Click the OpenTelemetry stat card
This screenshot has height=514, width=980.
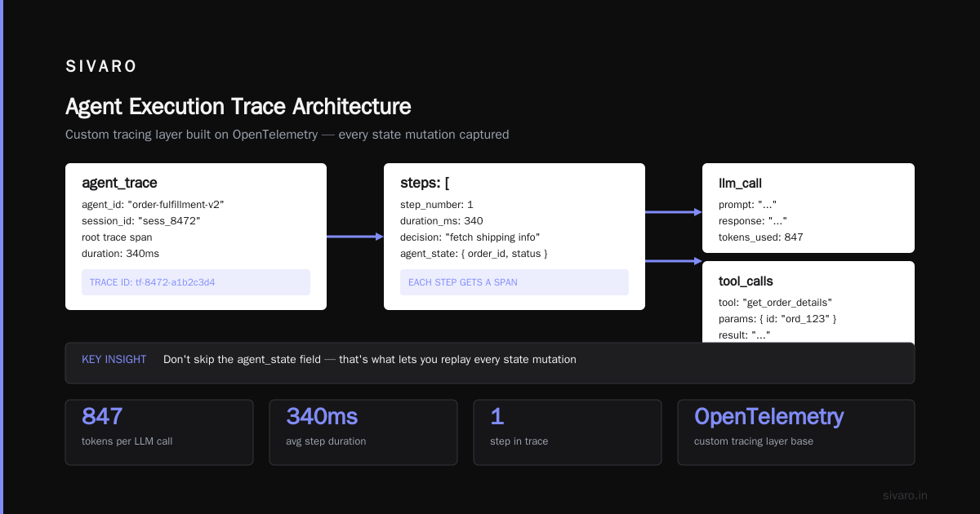click(796, 432)
